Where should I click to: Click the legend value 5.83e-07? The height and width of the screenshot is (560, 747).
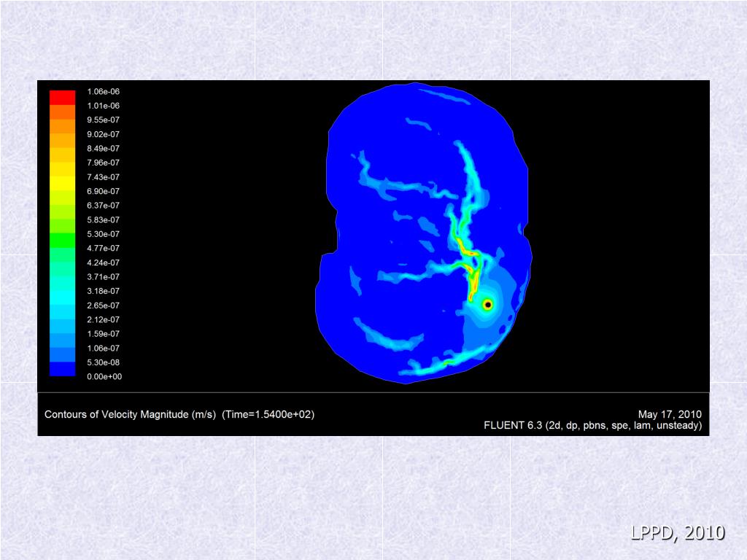(103, 220)
